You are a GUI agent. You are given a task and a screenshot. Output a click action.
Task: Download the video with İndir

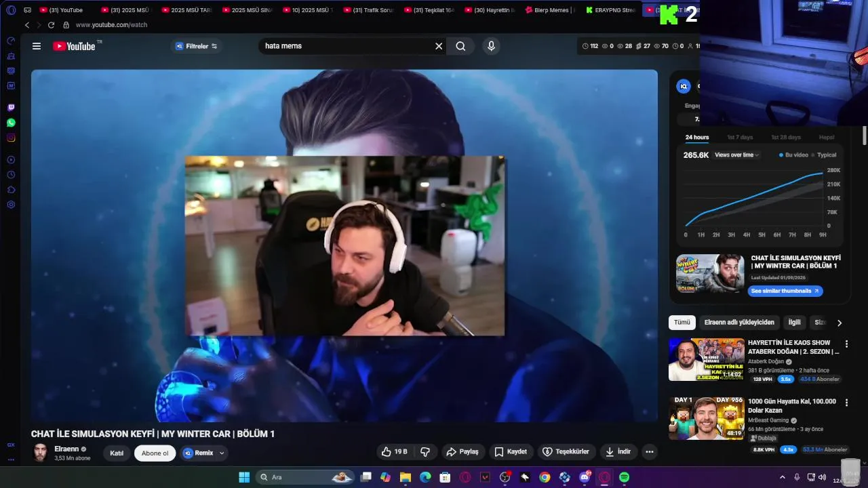[618, 451]
